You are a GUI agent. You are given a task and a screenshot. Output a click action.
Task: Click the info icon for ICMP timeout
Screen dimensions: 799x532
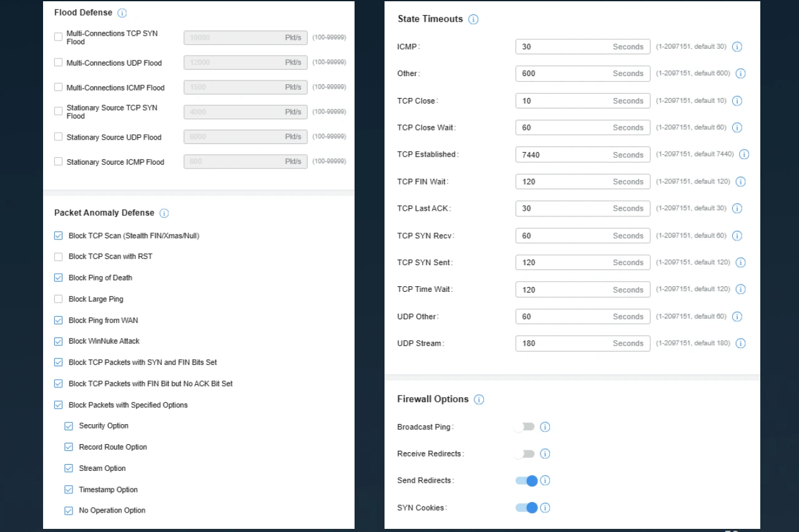point(737,47)
